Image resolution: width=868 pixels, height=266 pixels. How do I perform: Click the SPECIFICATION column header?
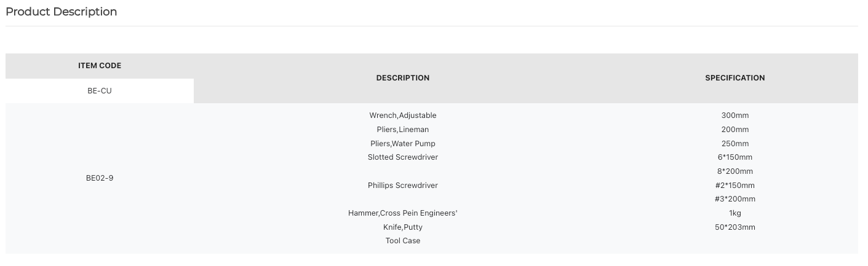pos(735,78)
